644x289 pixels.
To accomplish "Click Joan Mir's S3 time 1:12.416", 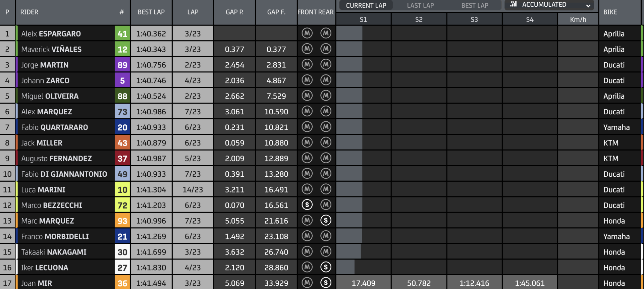I will coord(474,283).
